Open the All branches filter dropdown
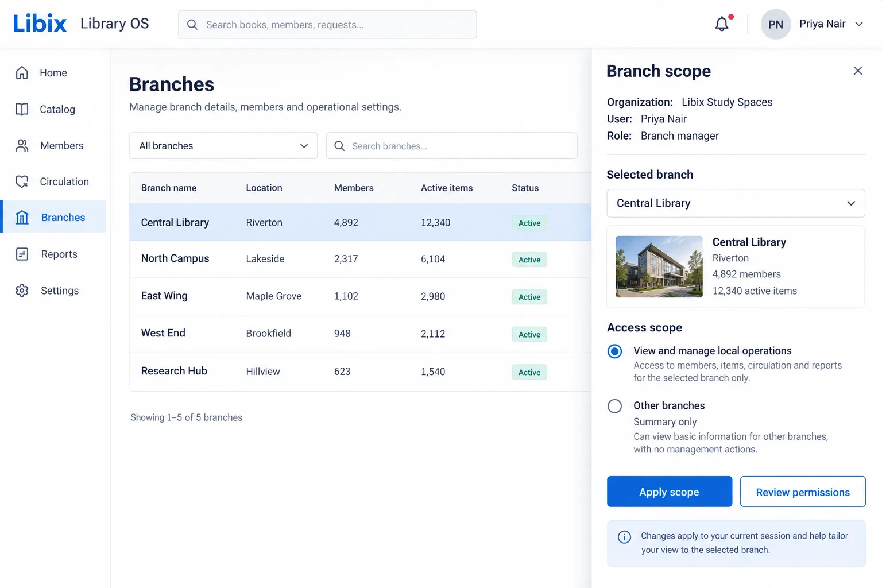 (223, 146)
